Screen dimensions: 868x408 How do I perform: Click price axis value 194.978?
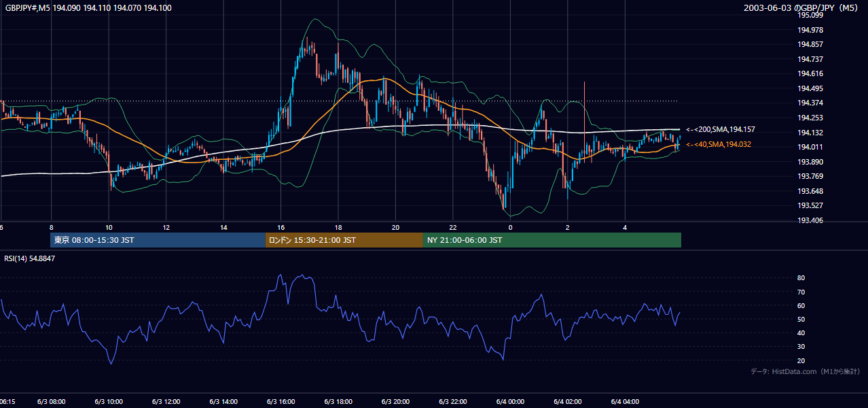(x=810, y=30)
